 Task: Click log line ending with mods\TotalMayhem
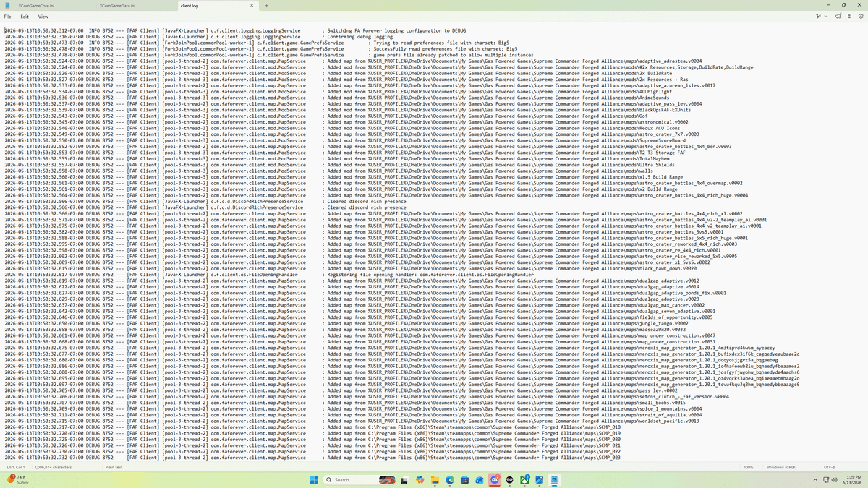tap(336, 158)
